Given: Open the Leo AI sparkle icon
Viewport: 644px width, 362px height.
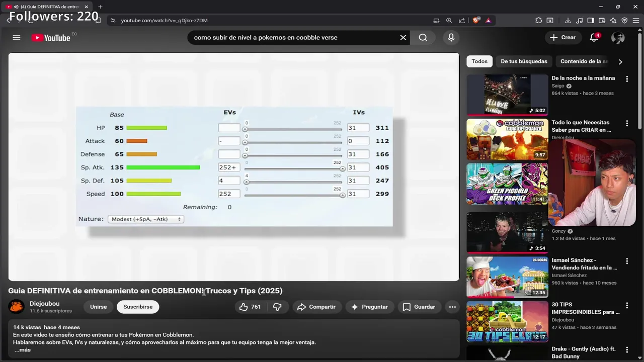Looking at the screenshot, I should (x=613, y=21).
